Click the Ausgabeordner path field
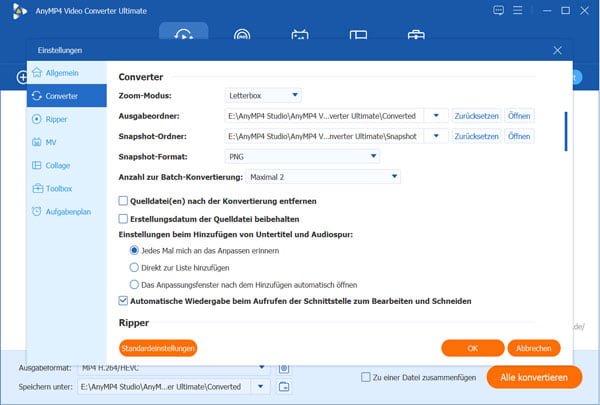Screen dimensions: 600x405 (x=324, y=116)
